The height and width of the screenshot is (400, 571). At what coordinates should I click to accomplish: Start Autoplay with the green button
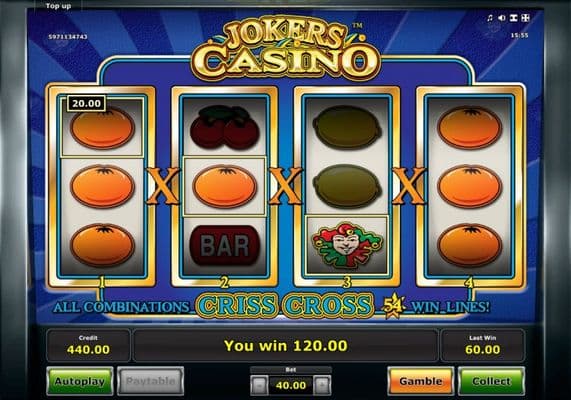(x=80, y=381)
